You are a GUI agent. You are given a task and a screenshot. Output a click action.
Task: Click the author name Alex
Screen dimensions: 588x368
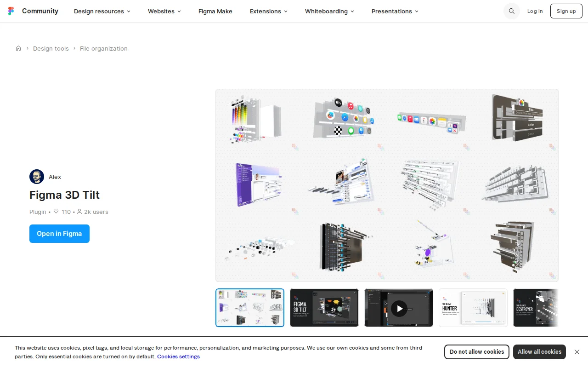[55, 177]
